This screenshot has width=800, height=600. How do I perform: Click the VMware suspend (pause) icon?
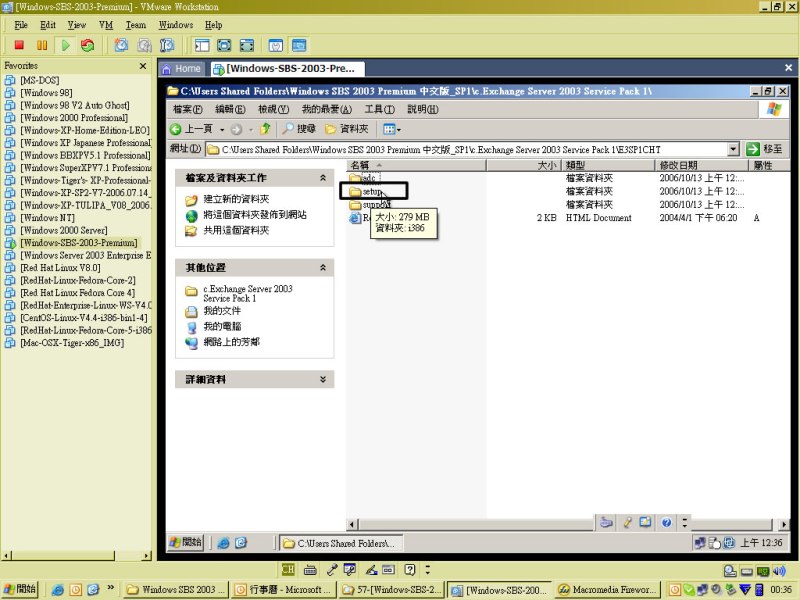(x=42, y=45)
